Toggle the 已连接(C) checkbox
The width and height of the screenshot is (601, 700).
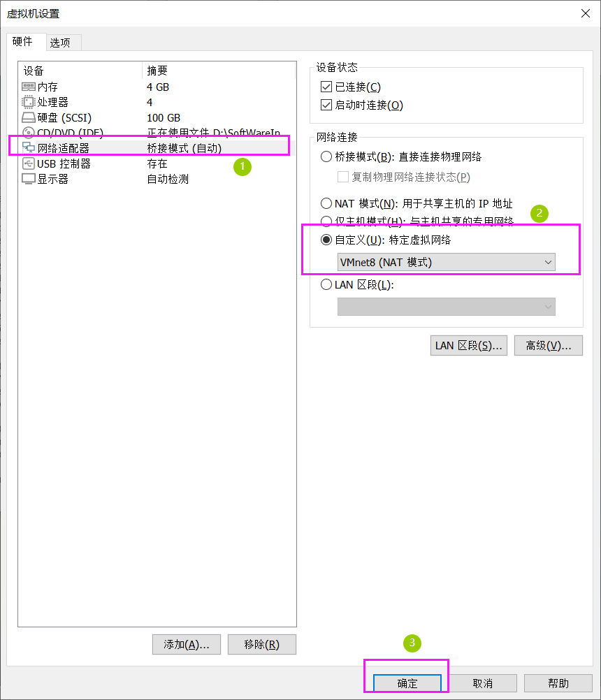pos(326,87)
